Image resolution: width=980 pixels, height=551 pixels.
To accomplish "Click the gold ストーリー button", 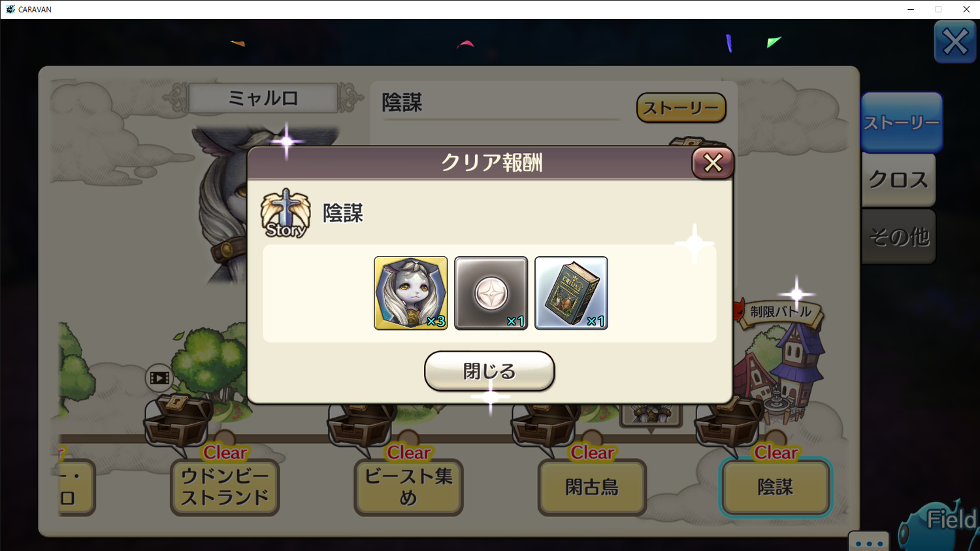I will coord(681,108).
